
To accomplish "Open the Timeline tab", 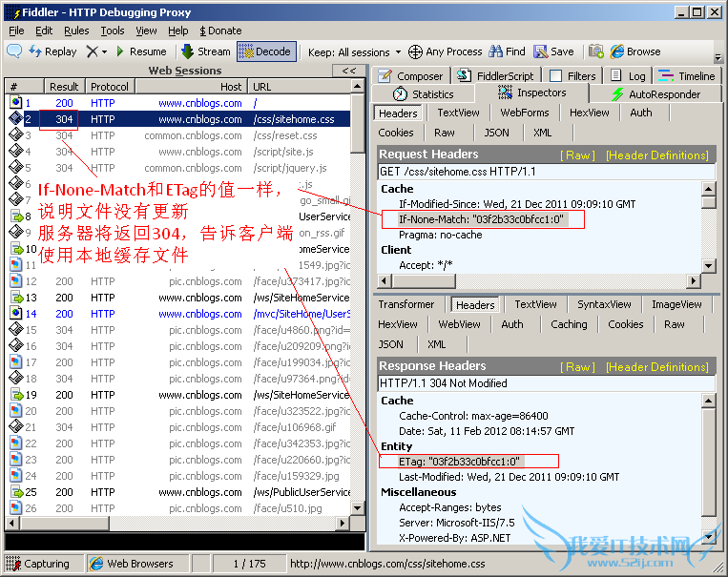I will pyautogui.click(x=687, y=75).
